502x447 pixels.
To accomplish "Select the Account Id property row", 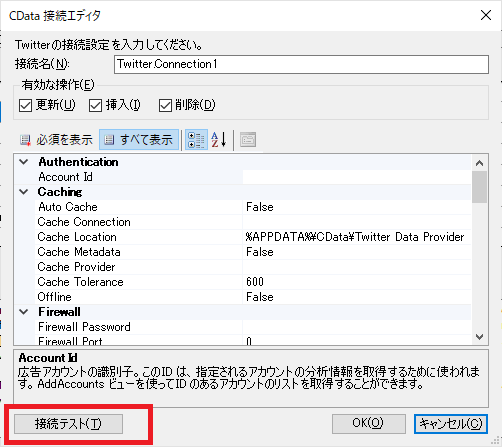I will pos(253,177).
